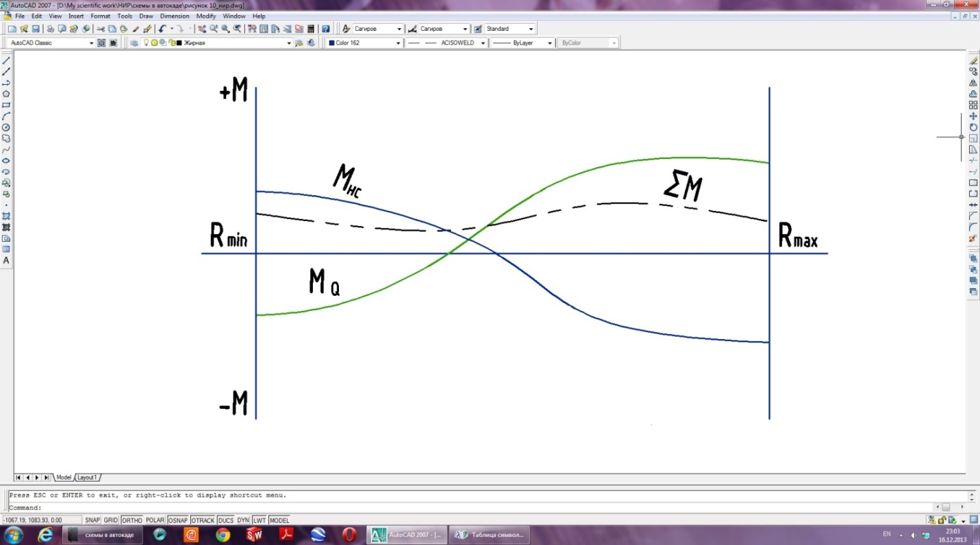Click the Google Chrome taskbar button
Screen dimensions: 980x545
point(223,535)
